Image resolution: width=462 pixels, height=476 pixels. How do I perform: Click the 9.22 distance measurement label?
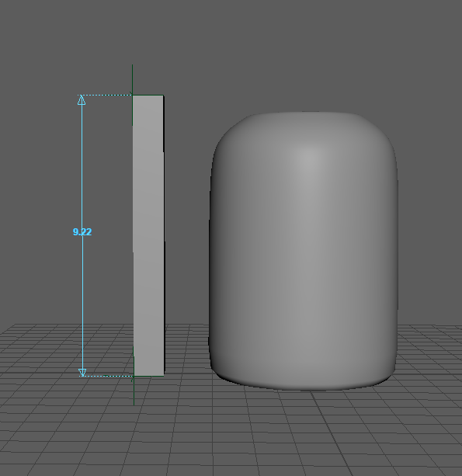82,232
